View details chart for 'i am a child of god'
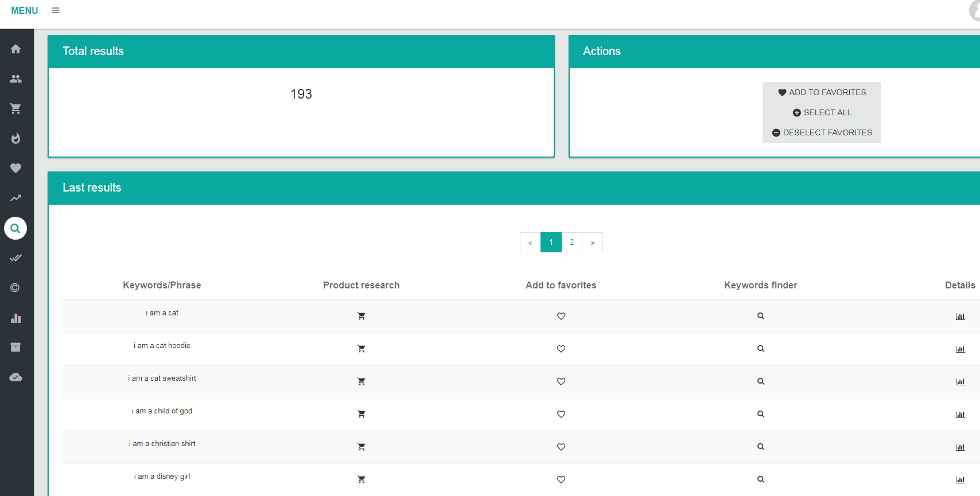 pos(960,414)
